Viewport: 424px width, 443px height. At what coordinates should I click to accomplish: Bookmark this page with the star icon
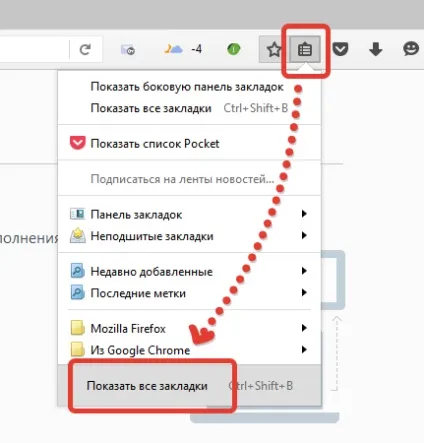(x=274, y=50)
